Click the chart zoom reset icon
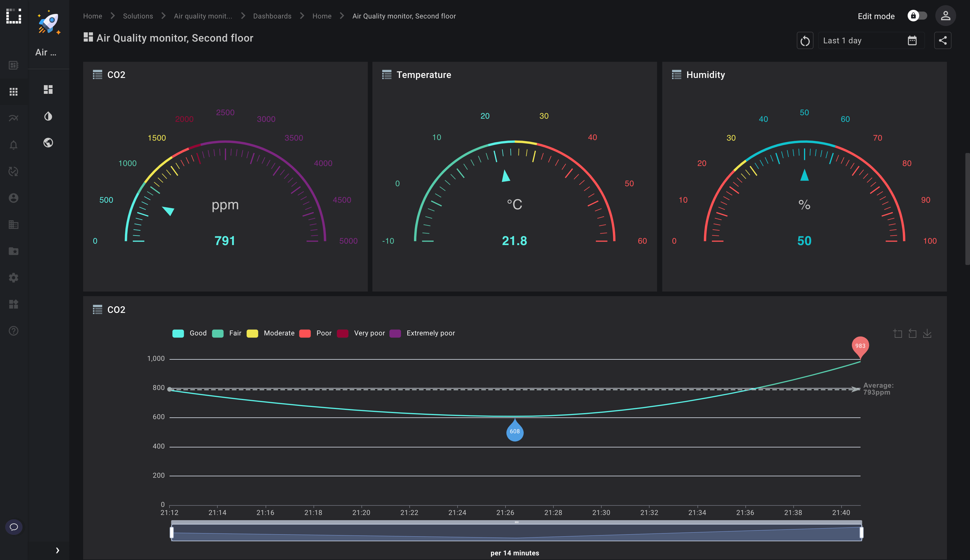This screenshot has height=560, width=970. coord(912,333)
